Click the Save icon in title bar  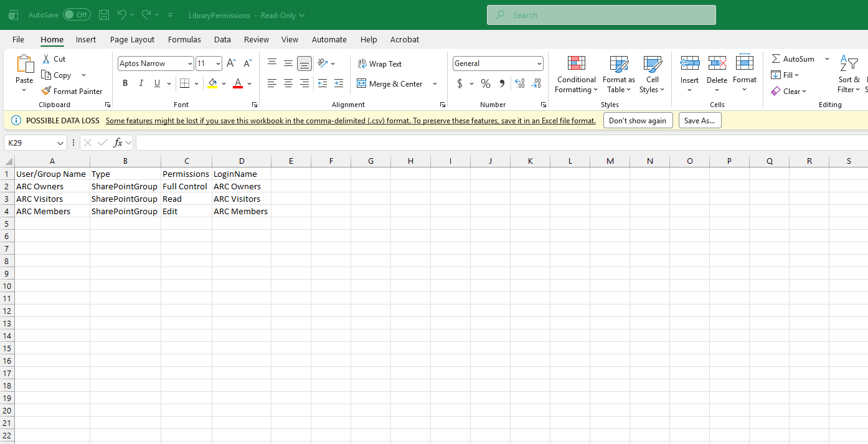click(x=104, y=15)
